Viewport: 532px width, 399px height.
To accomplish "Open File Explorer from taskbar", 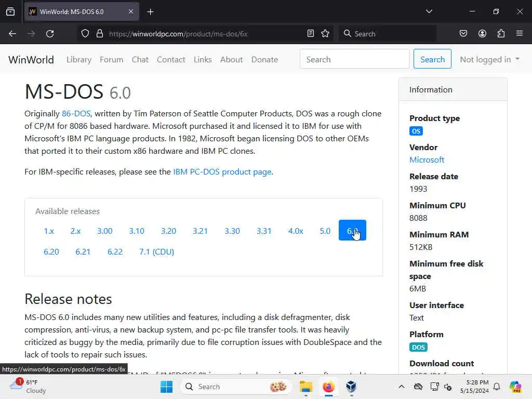I will click(x=305, y=387).
